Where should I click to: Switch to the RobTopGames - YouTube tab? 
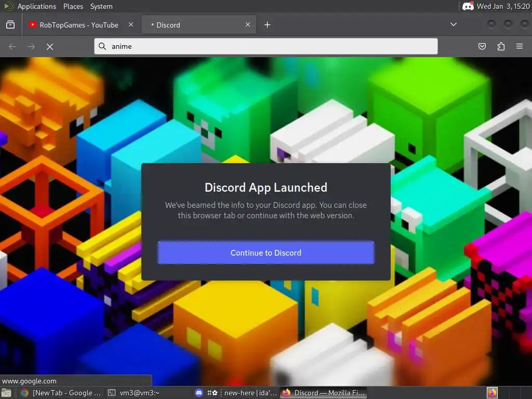click(79, 25)
